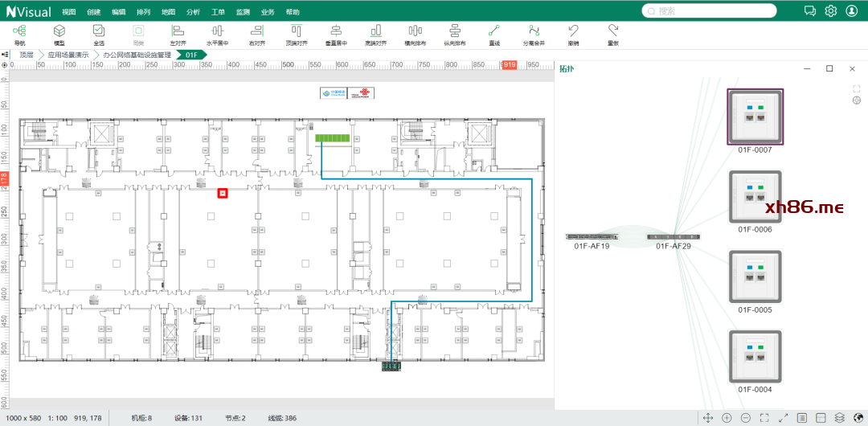Screen dimensions: 868x426
Task: Click the China Mobile/Unicom logo on plan
Action: (x=347, y=93)
